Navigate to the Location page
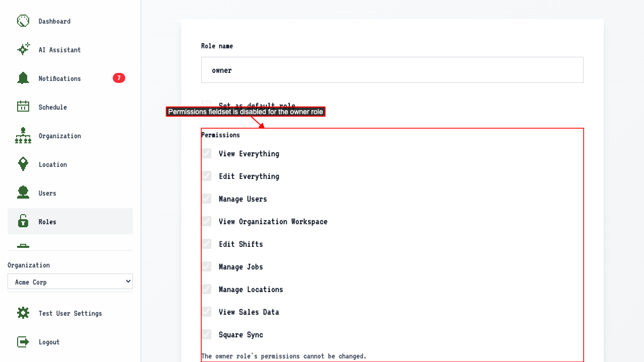 [x=70, y=164]
